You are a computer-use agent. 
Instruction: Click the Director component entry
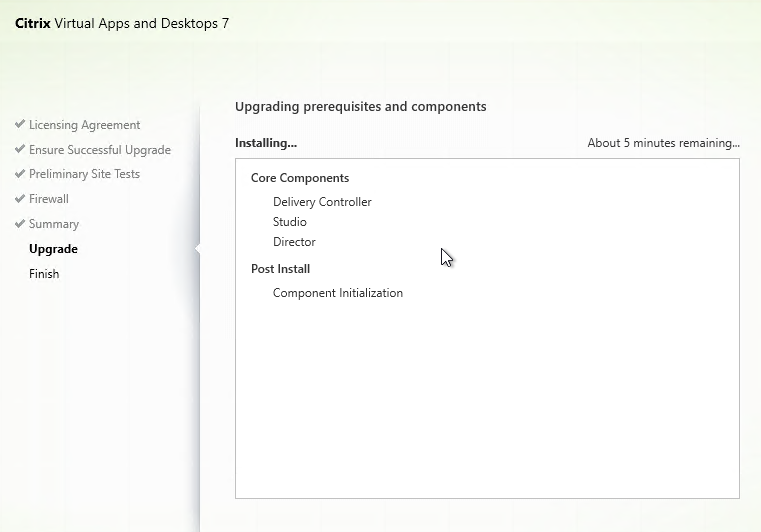coord(294,242)
